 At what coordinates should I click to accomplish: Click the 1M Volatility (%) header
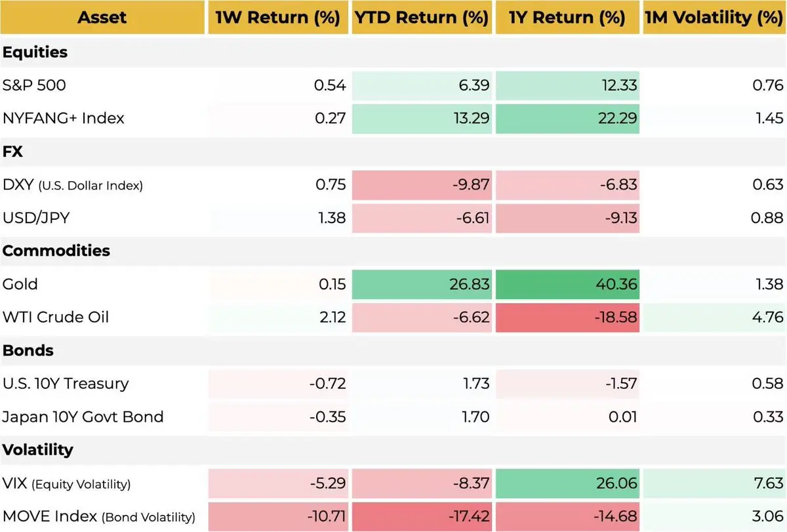click(714, 18)
